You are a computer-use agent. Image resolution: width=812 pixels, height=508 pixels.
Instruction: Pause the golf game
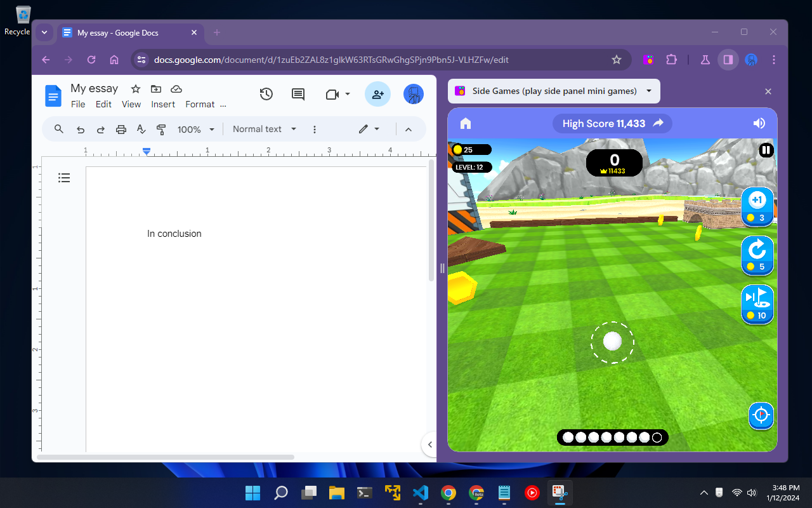coord(766,150)
